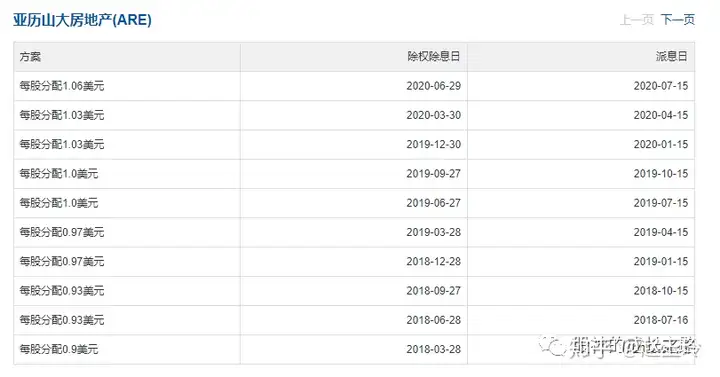Click the payout date 2020-07-15

click(x=661, y=86)
